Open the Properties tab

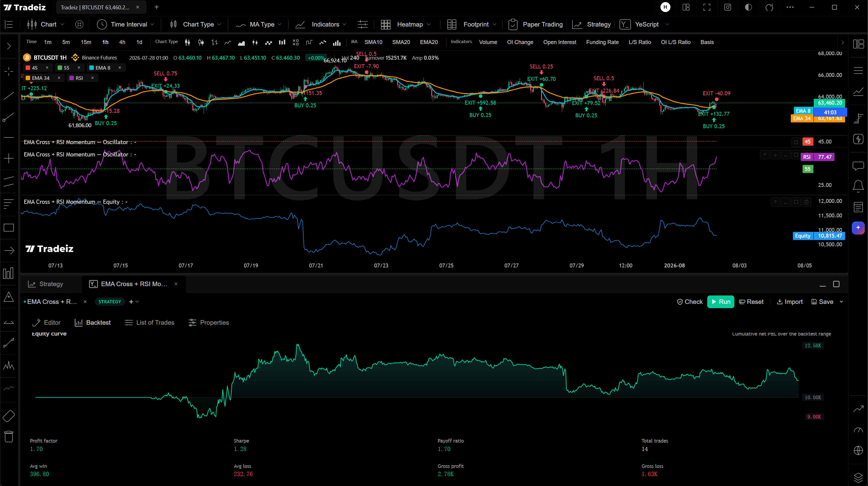209,322
